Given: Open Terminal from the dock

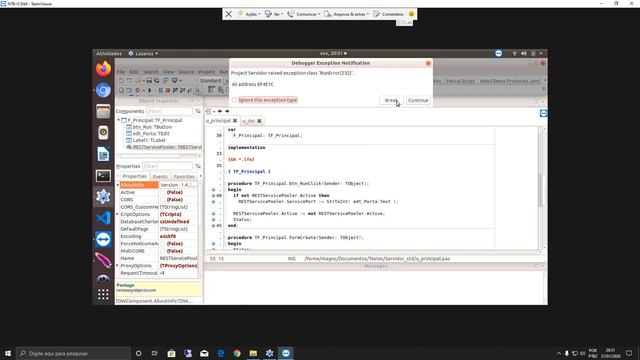Looking at the screenshot, I should click(x=103, y=176).
